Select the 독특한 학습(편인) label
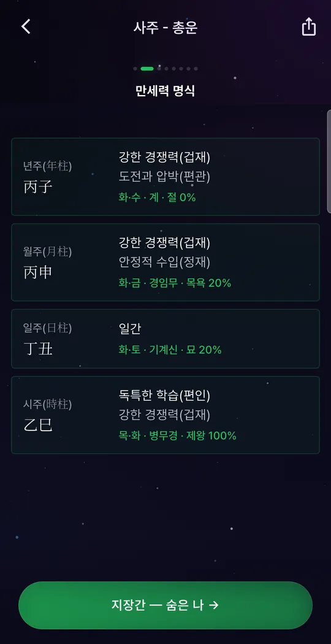 (164, 396)
